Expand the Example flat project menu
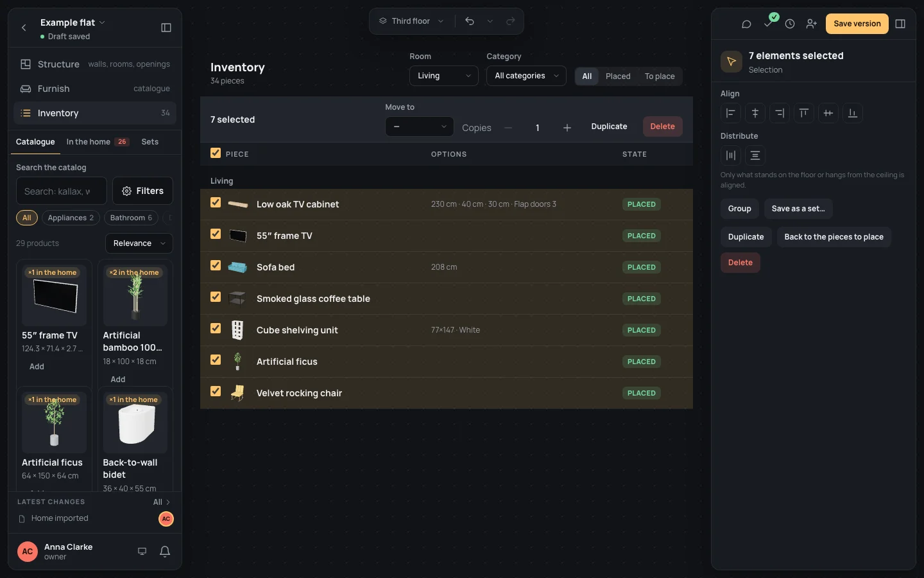This screenshot has height=578, width=924. [73, 22]
